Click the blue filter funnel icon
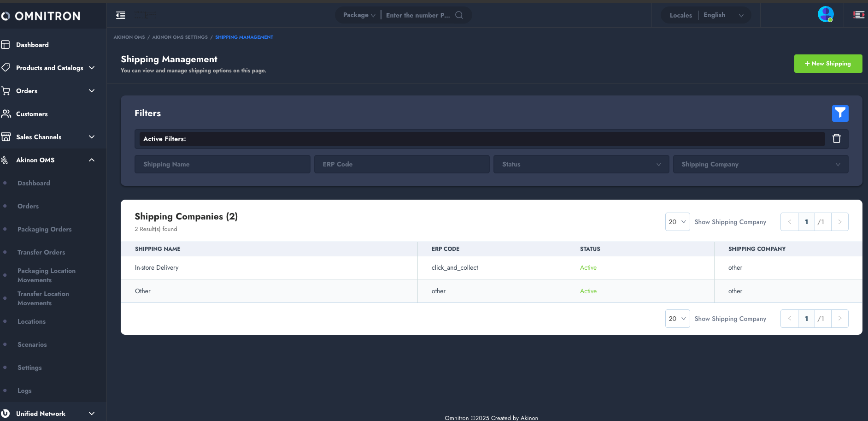Image resolution: width=868 pixels, height=421 pixels. 840,113
